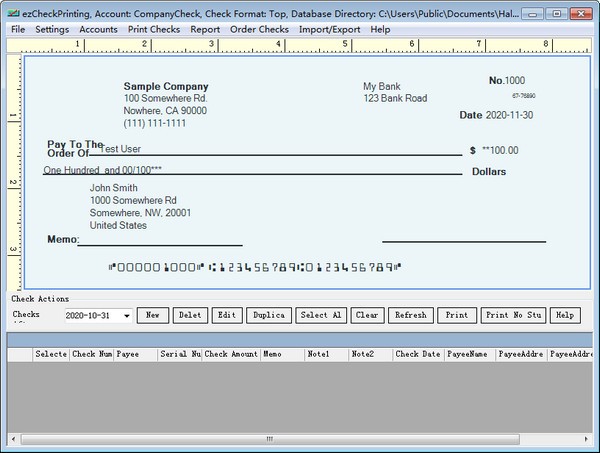Click the check date 2020-11-30
Screen dimensions: 600x453
[x=509, y=115]
